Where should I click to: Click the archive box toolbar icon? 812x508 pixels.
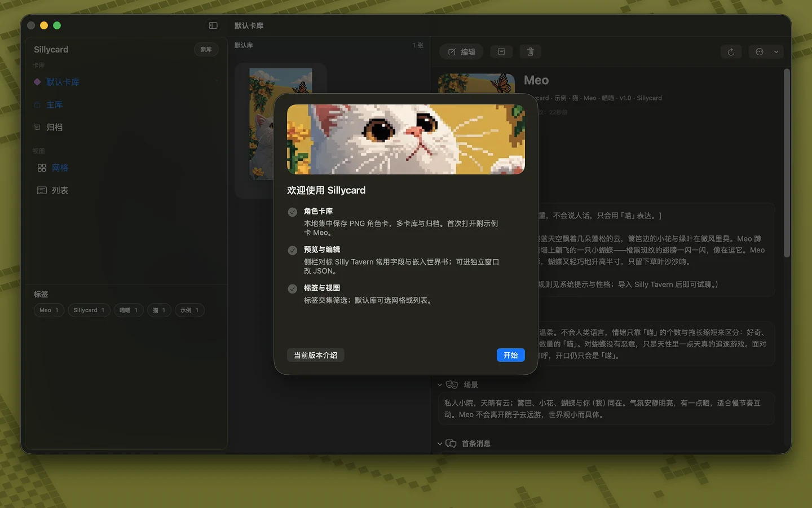coord(501,52)
